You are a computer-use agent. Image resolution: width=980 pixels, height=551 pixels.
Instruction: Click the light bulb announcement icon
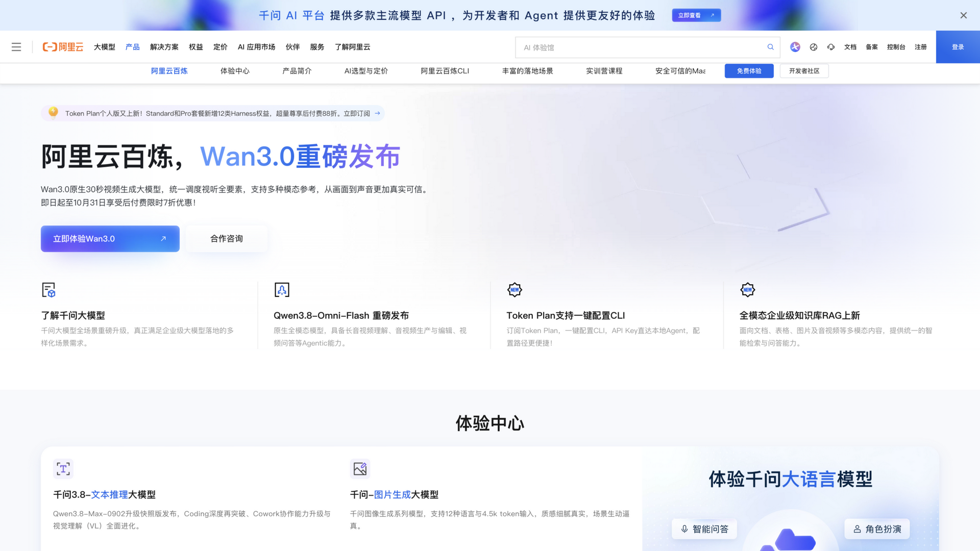[x=53, y=112]
